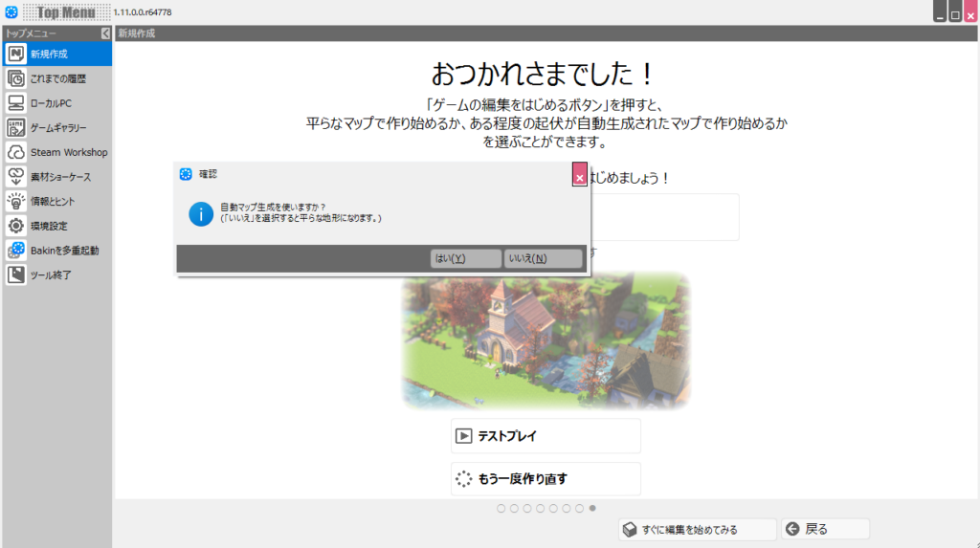Screen dimensions: 980x548
Task: Close the 確認 dialog with red X
Action: [580, 177]
